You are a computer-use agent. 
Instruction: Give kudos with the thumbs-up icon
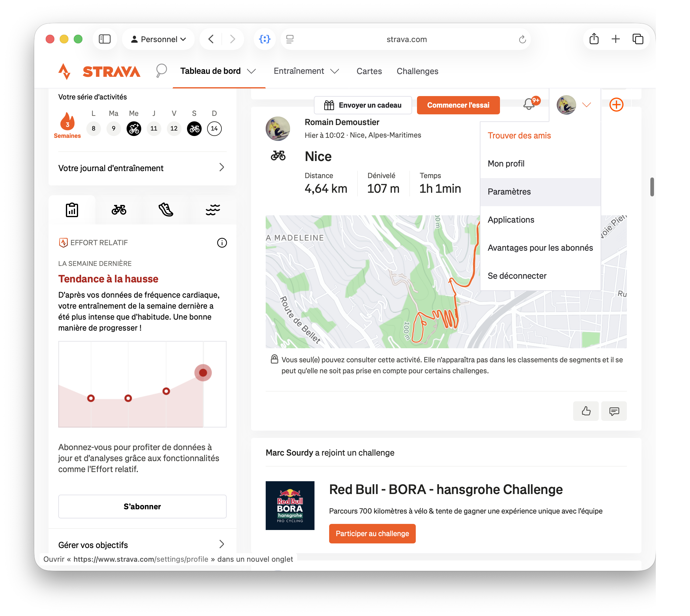[586, 411]
